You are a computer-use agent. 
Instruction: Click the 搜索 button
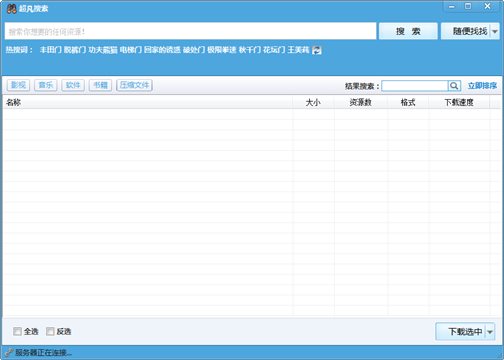coord(408,31)
